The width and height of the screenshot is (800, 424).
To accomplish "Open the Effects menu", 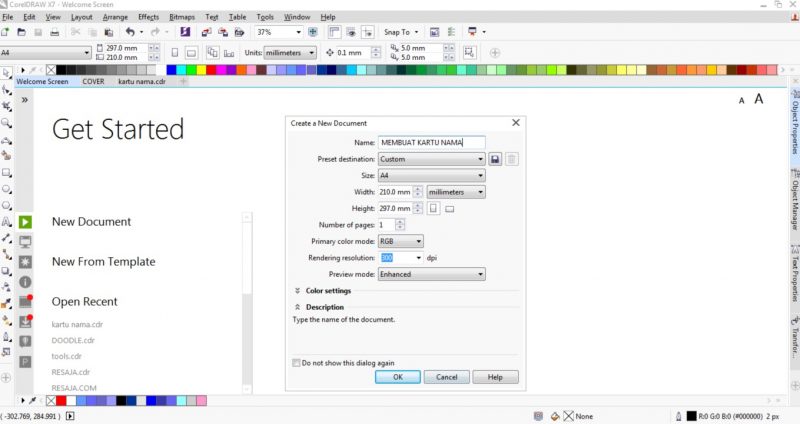I will [x=148, y=17].
